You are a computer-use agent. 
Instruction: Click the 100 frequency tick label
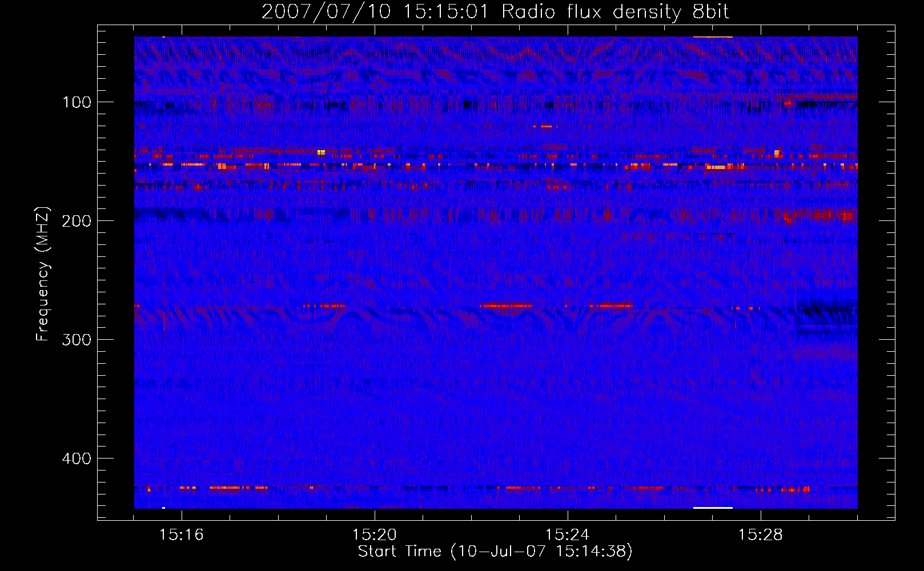[77, 103]
